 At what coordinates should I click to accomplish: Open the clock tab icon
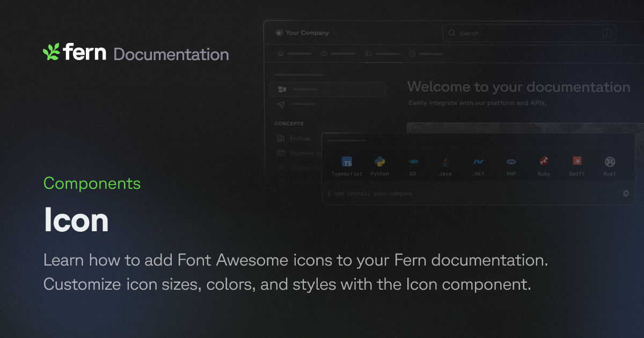(412, 54)
